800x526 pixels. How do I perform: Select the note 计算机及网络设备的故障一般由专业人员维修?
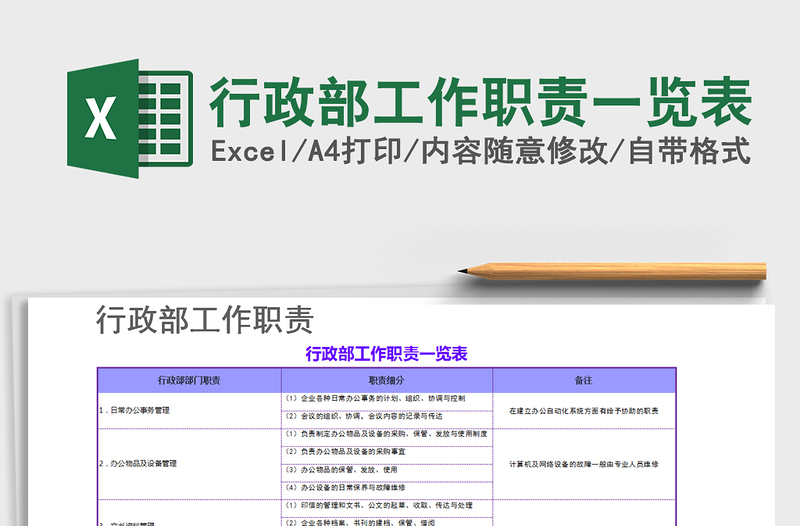pyautogui.click(x=584, y=464)
